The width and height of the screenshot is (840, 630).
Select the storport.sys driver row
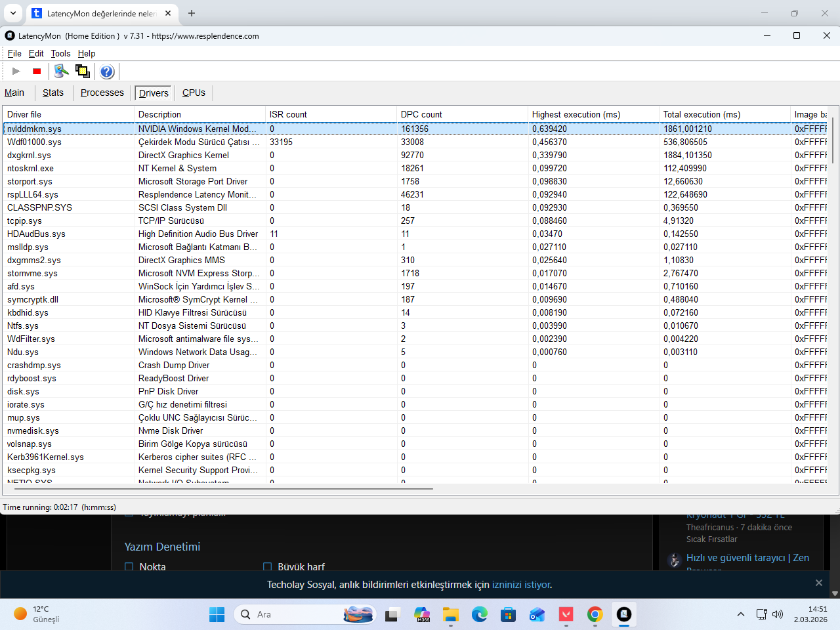point(415,181)
